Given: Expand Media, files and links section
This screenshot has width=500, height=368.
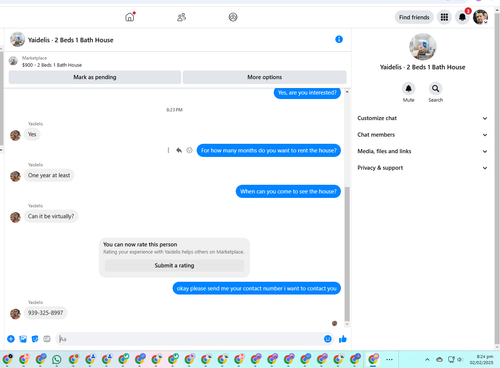Looking at the screenshot, I should [422, 151].
